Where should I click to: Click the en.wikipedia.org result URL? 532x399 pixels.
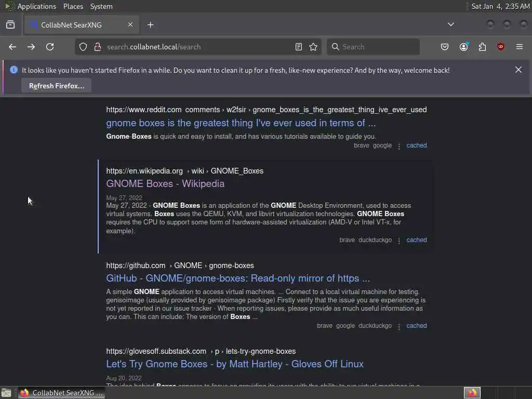click(x=184, y=171)
